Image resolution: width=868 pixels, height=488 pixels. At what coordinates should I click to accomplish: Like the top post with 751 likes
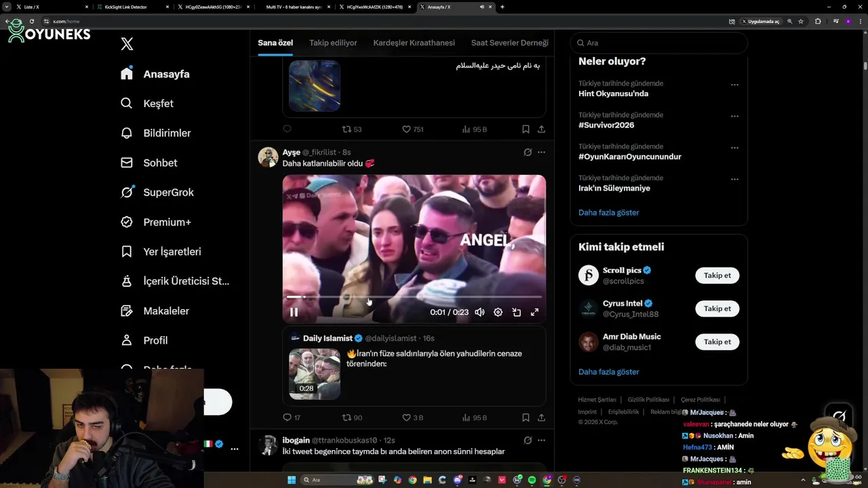(412, 129)
